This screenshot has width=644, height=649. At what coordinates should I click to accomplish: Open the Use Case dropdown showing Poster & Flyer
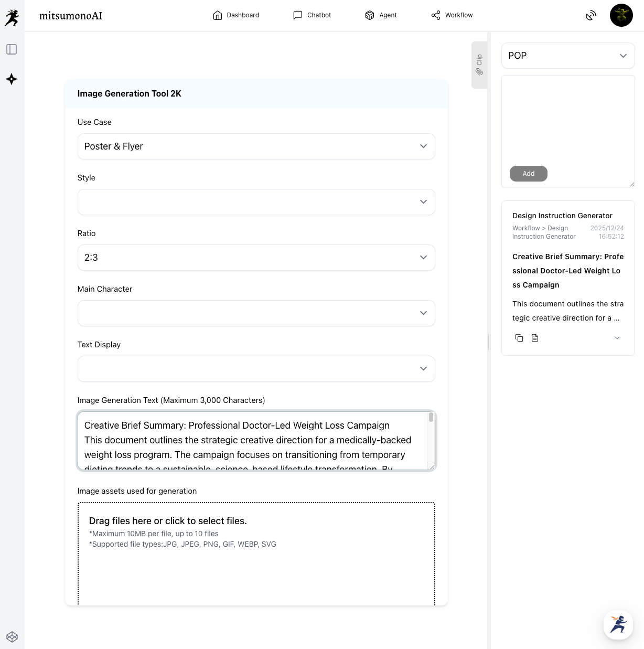256,146
